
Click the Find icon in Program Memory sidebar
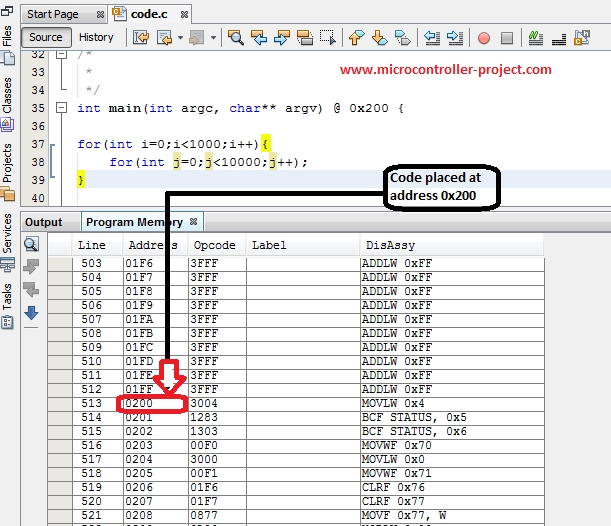[x=31, y=244]
